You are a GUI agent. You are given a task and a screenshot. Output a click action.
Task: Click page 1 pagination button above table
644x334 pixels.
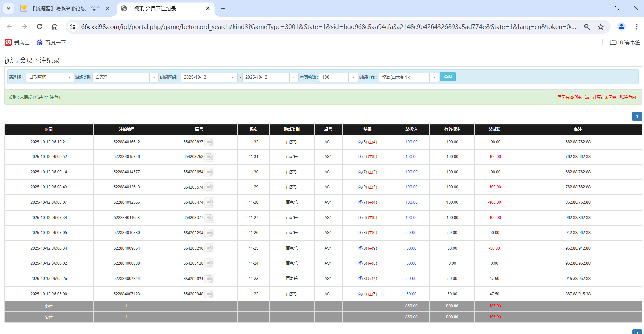pos(637,116)
